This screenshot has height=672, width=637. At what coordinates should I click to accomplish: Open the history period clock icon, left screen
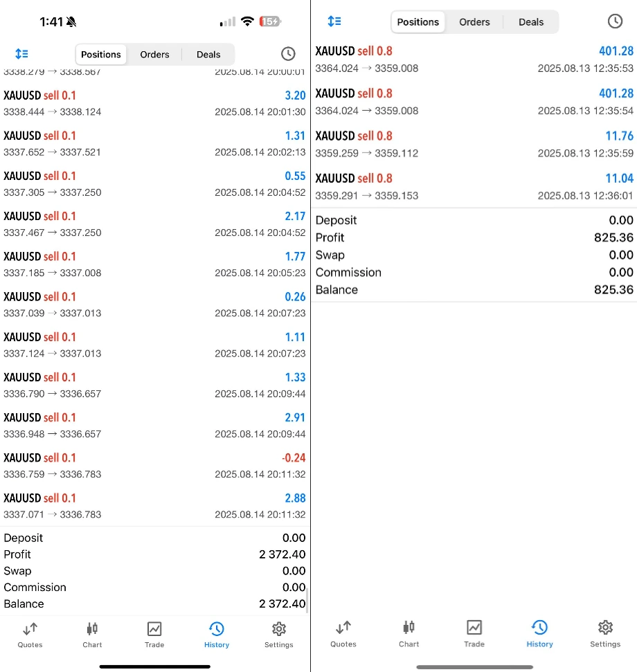pyautogui.click(x=288, y=54)
